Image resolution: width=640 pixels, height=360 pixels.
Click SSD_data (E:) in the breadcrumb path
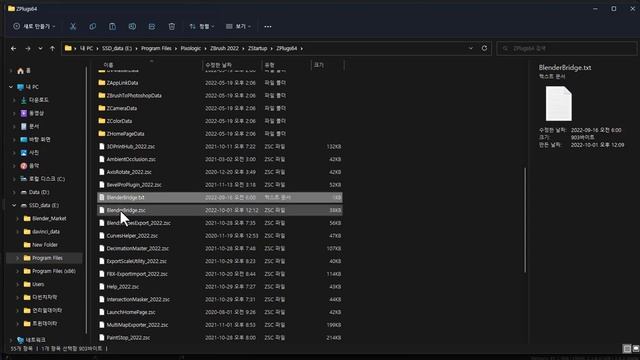point(117,48)
